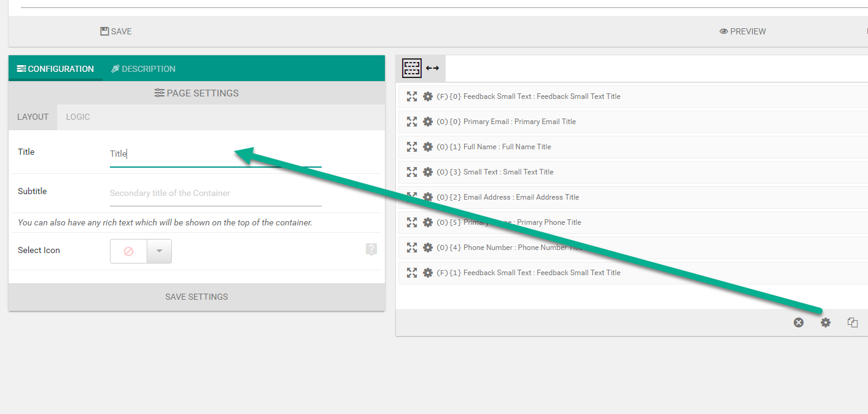Click the horizontal resize arrows icon

click(432, 68)
